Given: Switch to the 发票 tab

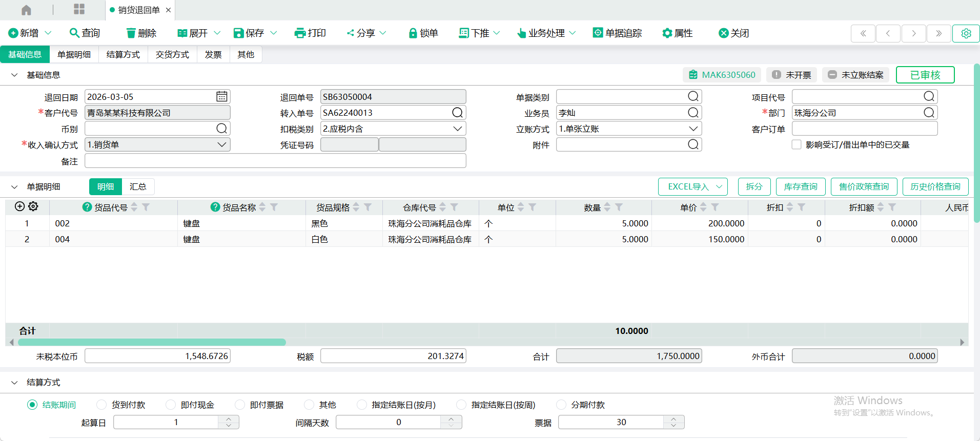Looking at the screenshot, I should [213, 55].
